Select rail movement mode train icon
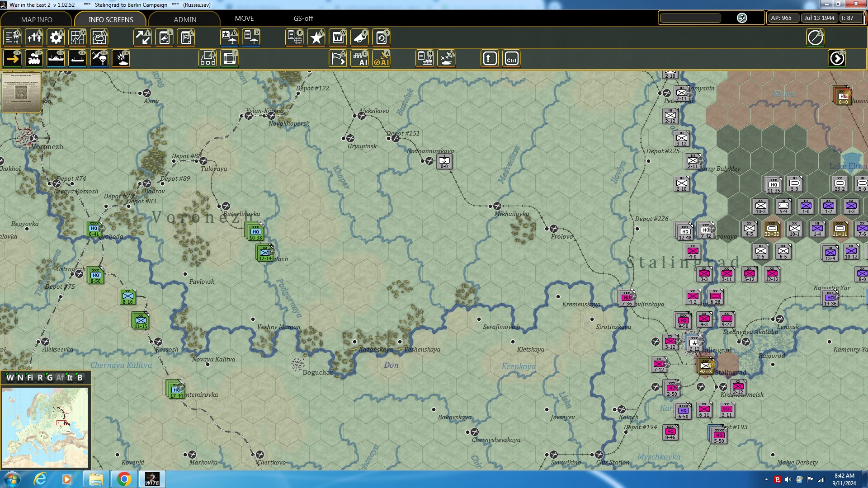The height and width of the screenshot is (488, 868). 34,59
